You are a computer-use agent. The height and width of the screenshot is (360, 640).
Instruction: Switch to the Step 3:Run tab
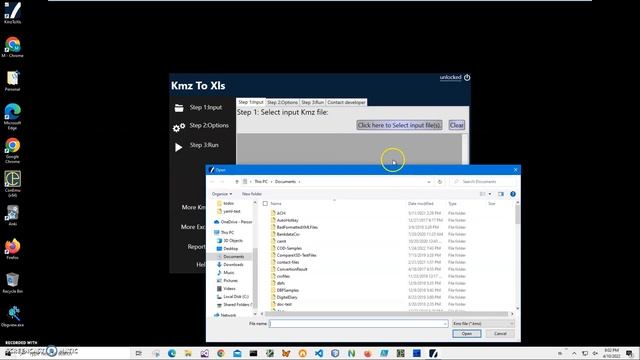[x=313, y=102]
